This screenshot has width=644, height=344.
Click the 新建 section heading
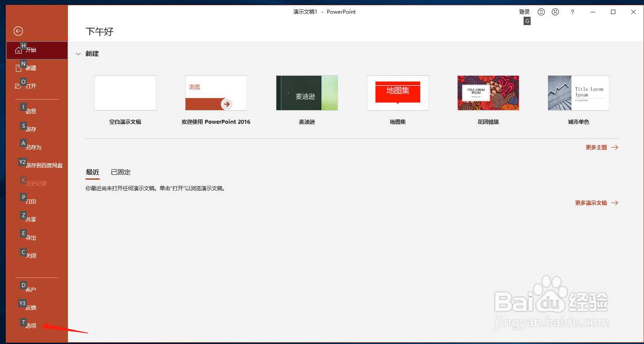point(92,54)
